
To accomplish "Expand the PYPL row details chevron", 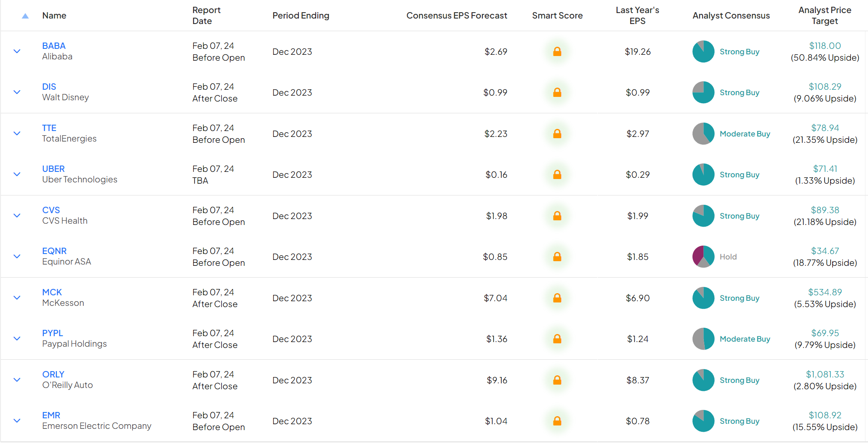I will 17,339.
